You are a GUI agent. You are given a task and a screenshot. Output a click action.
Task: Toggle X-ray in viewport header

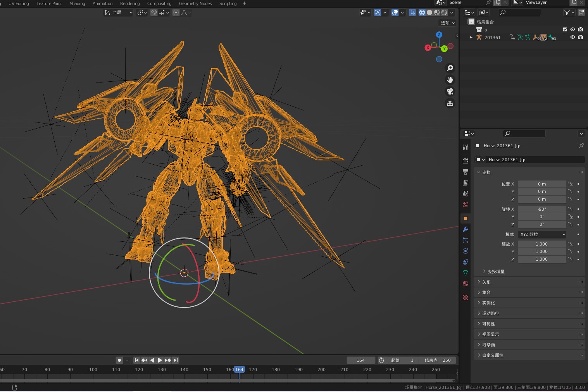coord(412,12)
